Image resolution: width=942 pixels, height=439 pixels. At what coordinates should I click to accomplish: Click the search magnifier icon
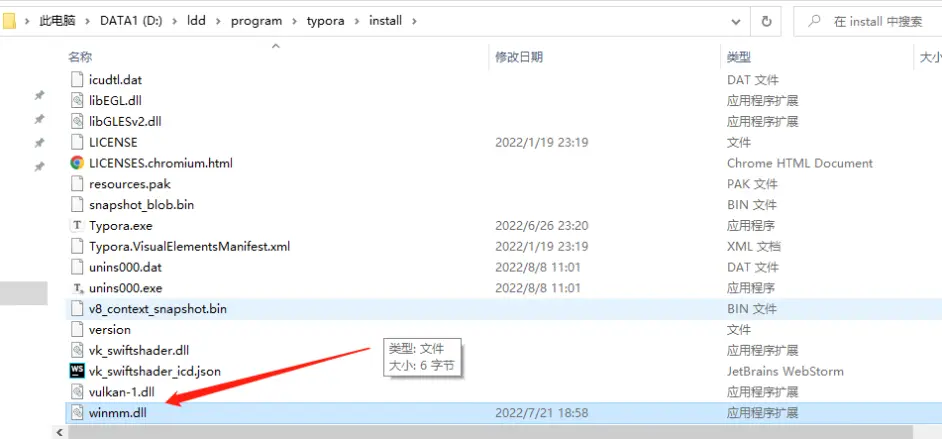click(814, 21)
